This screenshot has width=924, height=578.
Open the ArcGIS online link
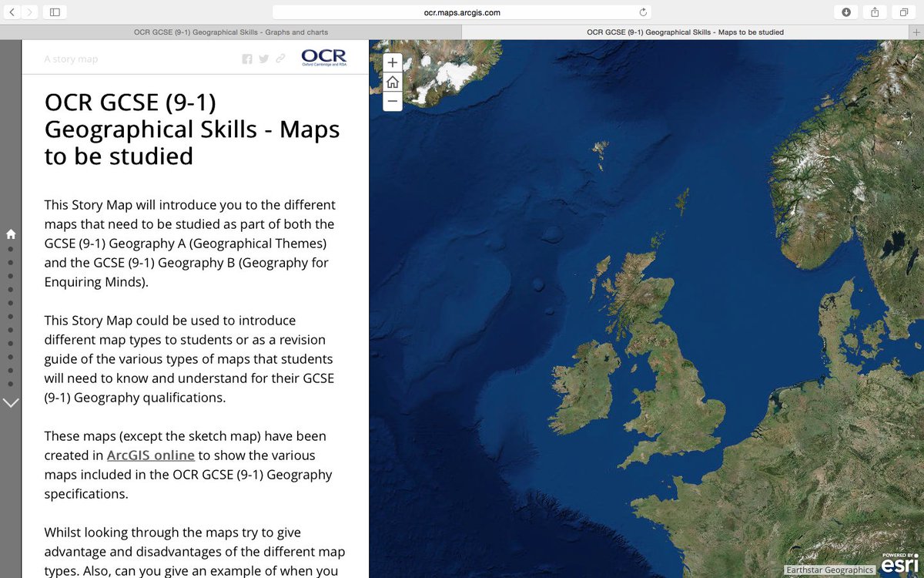(151, 455)
